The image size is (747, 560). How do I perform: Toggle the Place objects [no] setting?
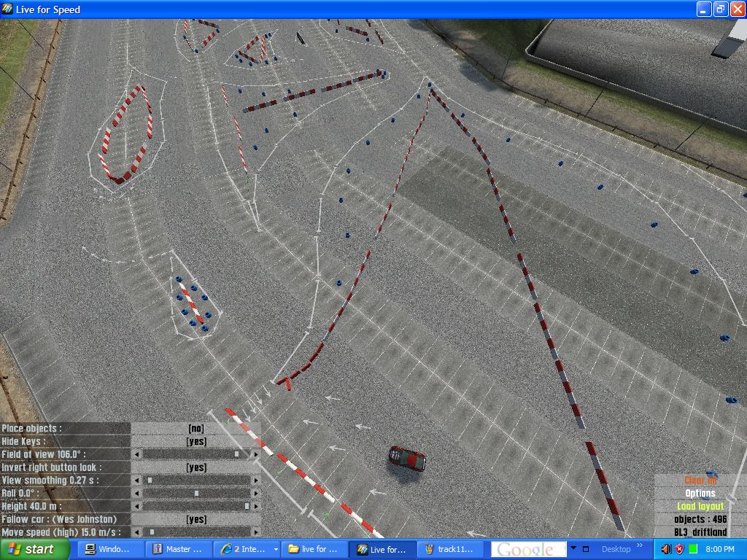click(x=196, y=429)
